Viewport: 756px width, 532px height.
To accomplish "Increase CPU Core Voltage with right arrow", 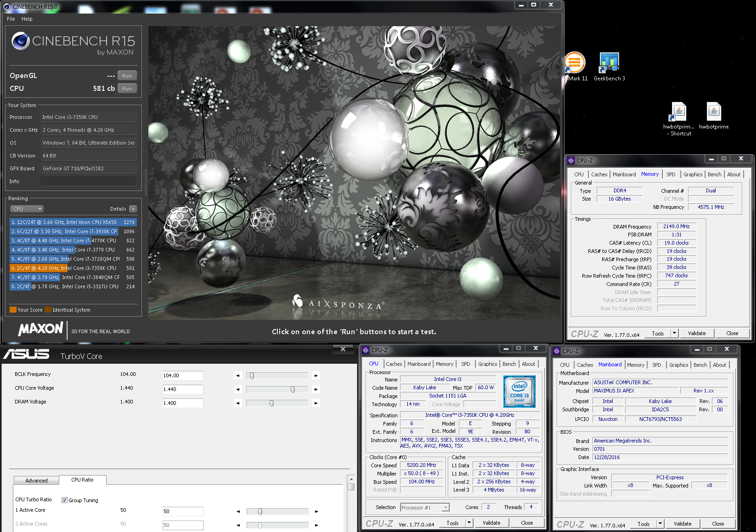I will pos(316,389).
